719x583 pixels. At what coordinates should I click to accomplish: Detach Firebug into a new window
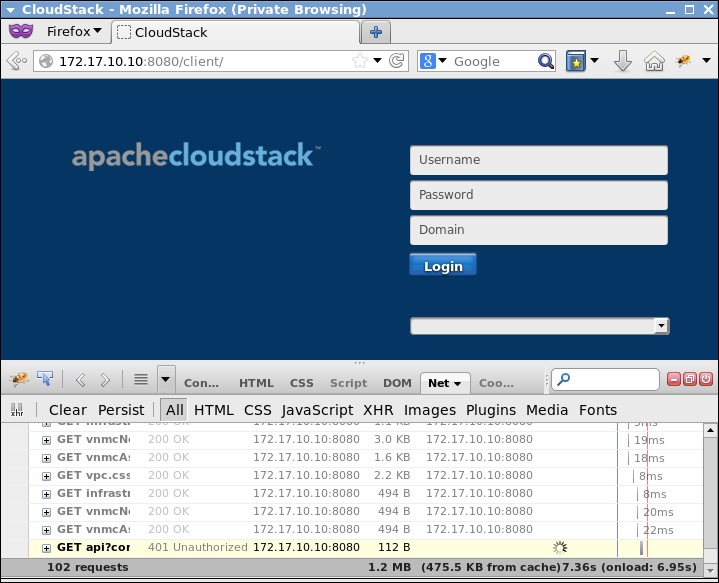point(690,379)
